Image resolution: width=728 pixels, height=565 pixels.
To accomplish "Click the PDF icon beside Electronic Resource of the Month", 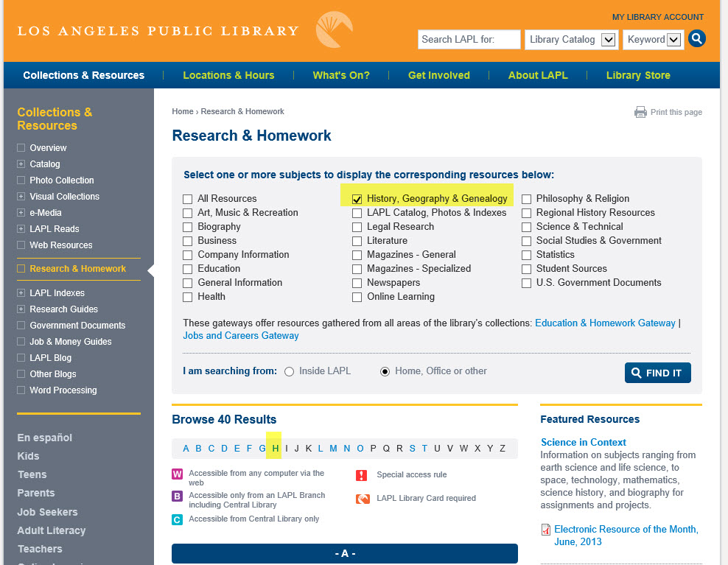I will click(x=546, y=530).
